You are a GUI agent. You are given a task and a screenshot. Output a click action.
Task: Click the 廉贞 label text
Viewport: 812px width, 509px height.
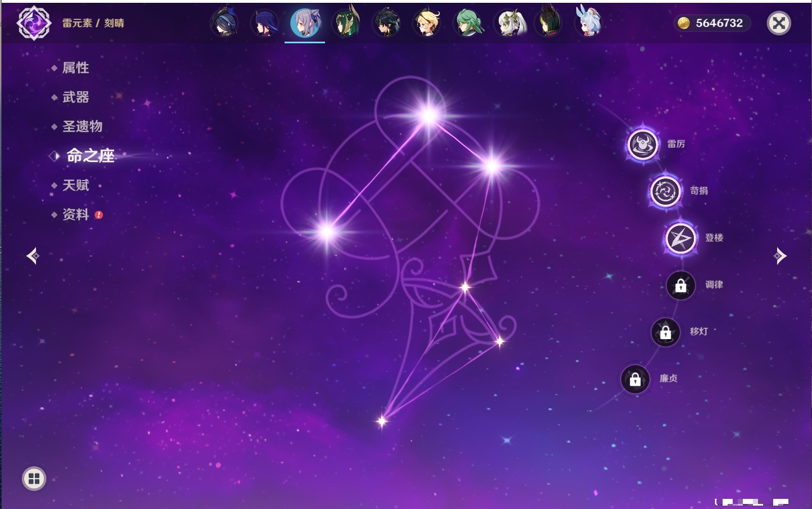[x=669, y=379]
